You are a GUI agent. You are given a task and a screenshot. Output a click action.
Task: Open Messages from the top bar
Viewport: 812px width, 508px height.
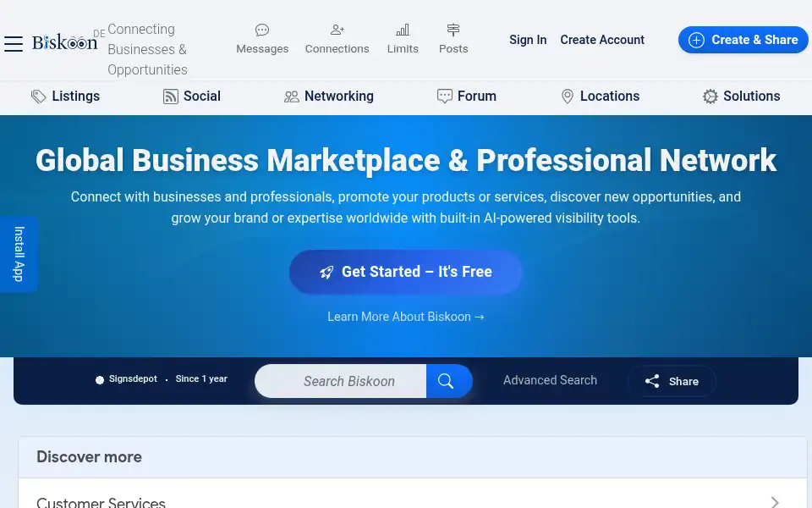coord(262,40)
